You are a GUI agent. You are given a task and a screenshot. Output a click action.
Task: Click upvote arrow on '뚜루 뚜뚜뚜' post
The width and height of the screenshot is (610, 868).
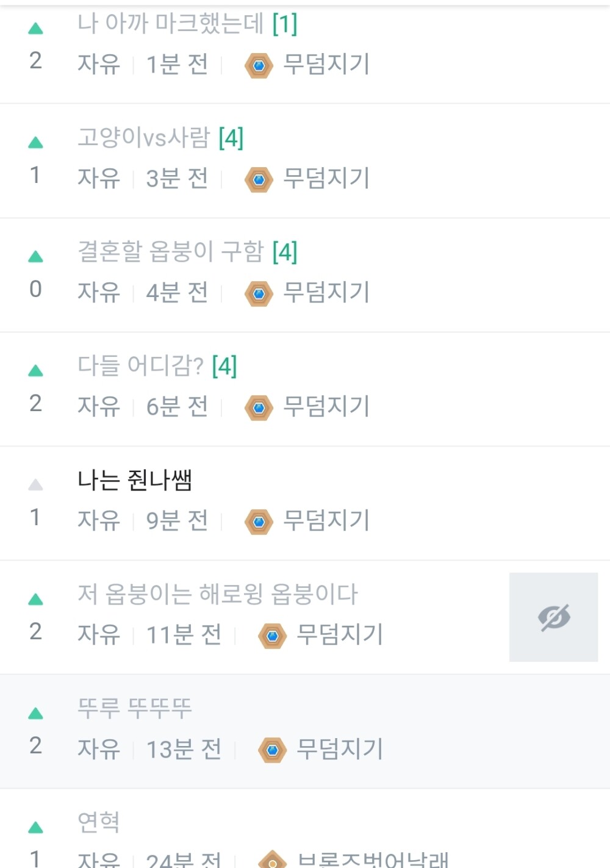[x=35, y=714]
